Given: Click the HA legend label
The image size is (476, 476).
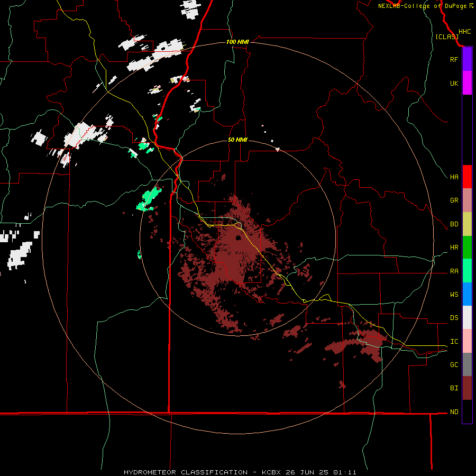Looking at the screenshot, I should point(454,177).
